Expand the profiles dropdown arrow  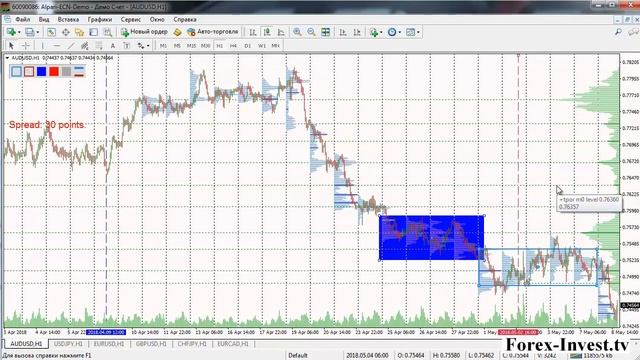[38, 32]
